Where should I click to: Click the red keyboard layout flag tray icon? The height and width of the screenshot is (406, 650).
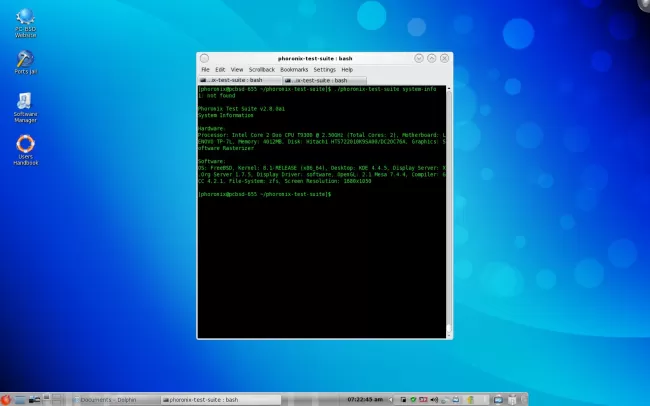[423, 400]
